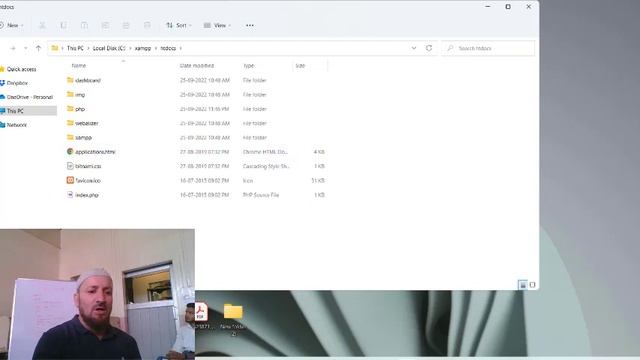Click dashboard folder name text
Screen dimensions: 640x360
point(88,80)
